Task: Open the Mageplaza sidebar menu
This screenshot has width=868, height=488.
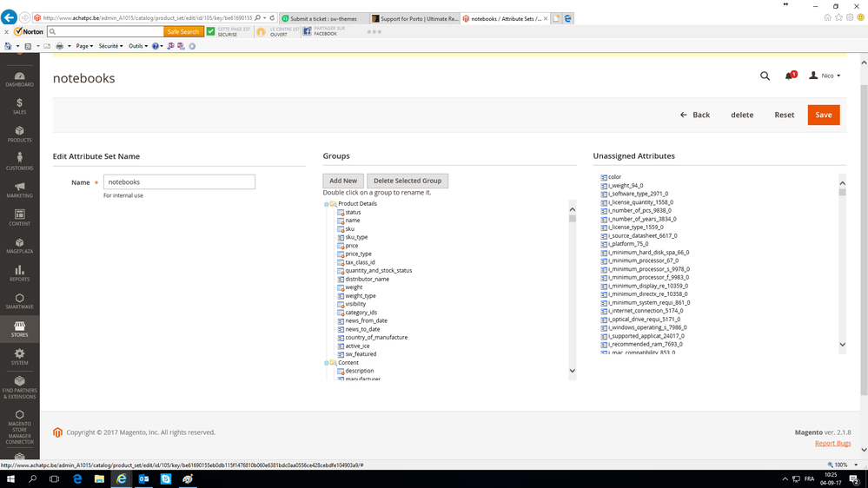Action: 19,245
